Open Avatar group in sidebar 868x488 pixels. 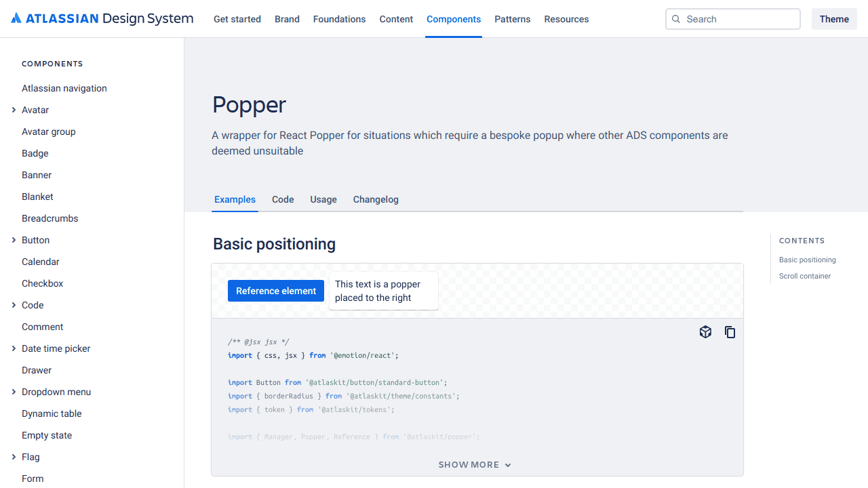(49, 131)
